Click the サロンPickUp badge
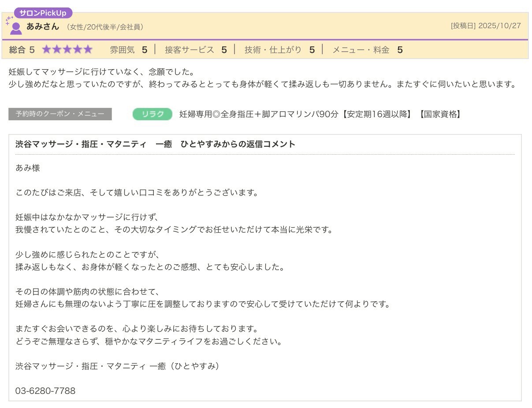The image size is (532, 408). pos(43,13)
